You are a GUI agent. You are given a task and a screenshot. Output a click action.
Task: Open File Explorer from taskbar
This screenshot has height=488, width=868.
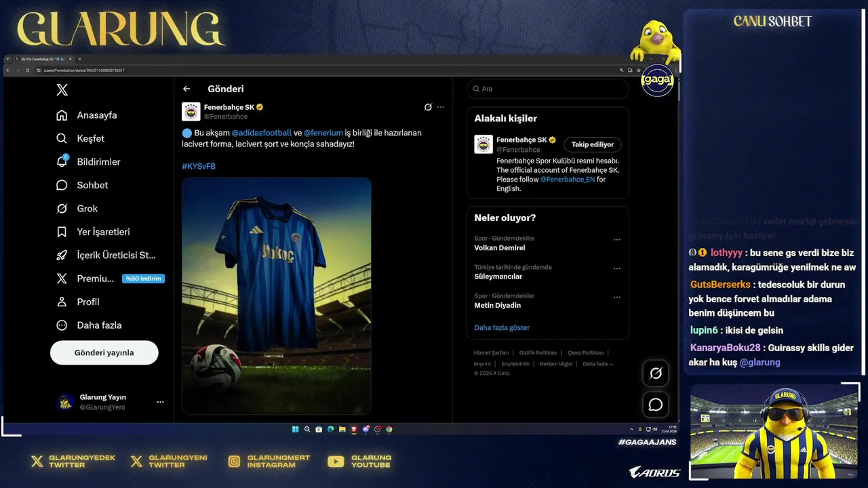(x=342, y=429)
